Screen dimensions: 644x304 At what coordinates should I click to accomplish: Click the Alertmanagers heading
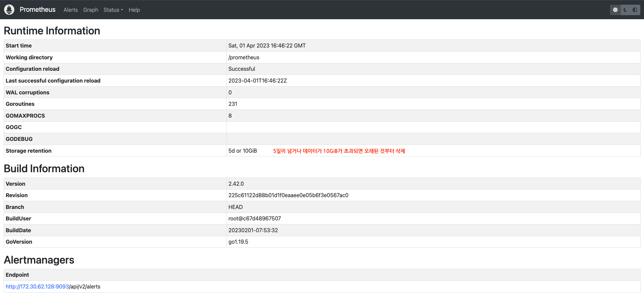39,260
